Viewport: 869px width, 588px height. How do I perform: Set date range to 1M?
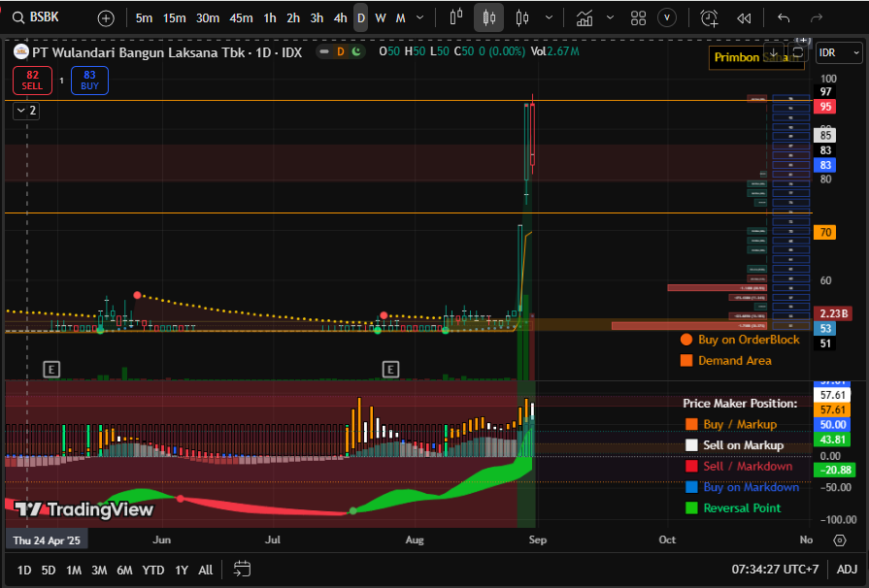coord(74,570)
